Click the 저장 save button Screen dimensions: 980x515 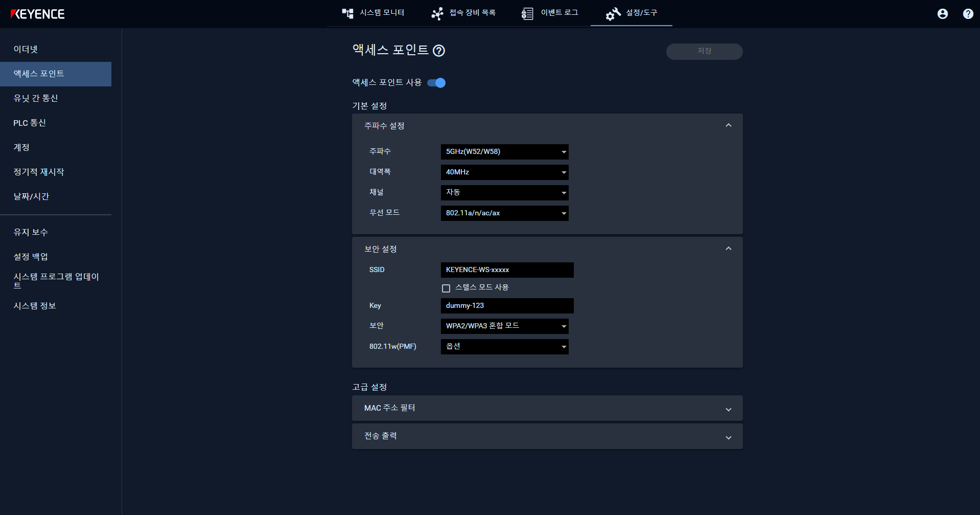(x=704, y=51)
